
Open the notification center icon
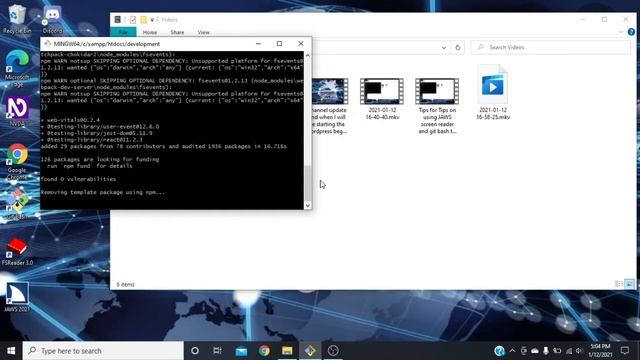coord(625,351)
